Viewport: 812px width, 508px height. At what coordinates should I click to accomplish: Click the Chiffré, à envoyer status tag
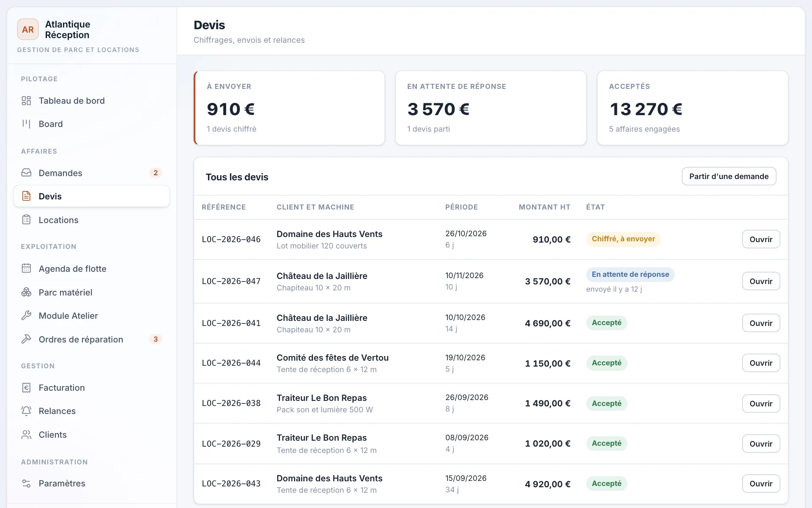point(623,239)
